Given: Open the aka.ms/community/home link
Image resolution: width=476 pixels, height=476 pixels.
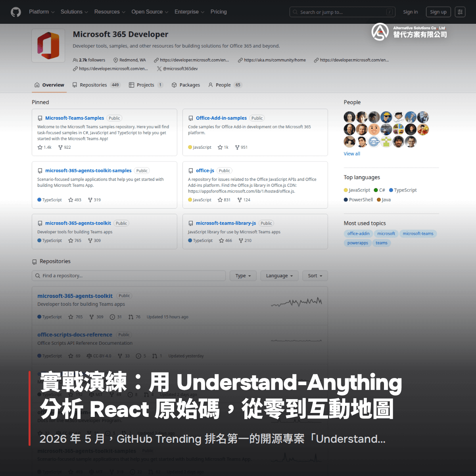Looking at the screenshot, I should (x=272, y=60).
